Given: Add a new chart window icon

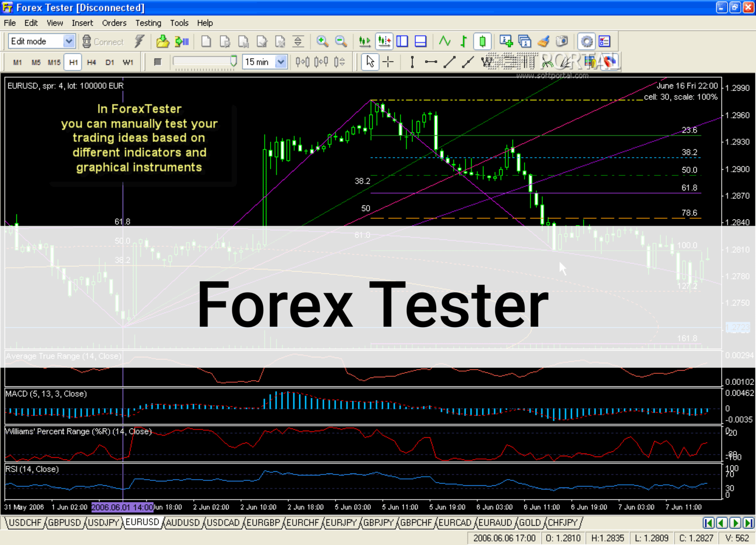Looking at the screenshot, I should tap(506, 42).
